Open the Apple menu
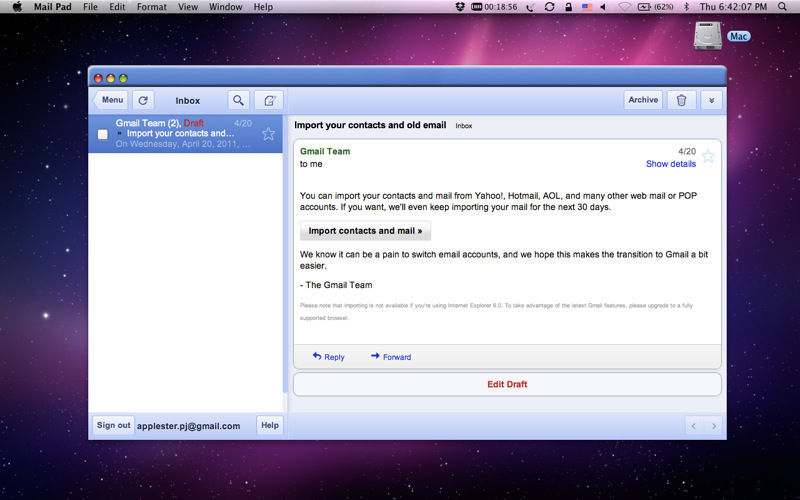Screen dimensions: 800x500 point(17,7)
